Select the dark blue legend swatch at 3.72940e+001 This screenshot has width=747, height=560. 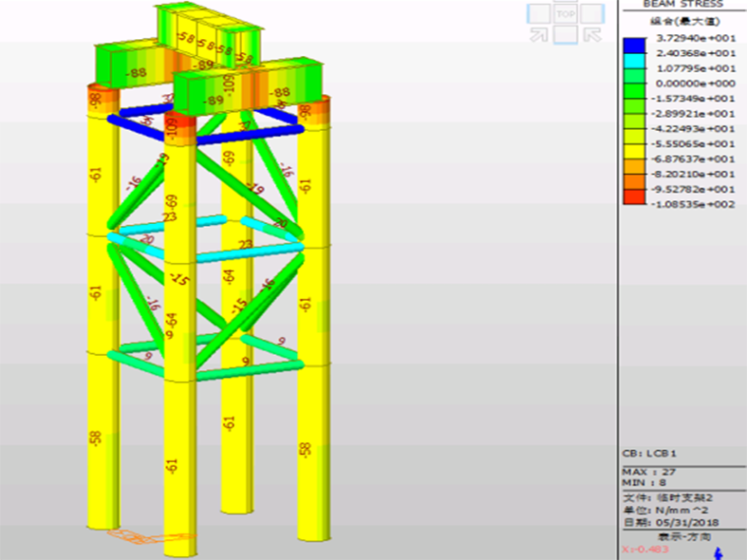[635, 45]
